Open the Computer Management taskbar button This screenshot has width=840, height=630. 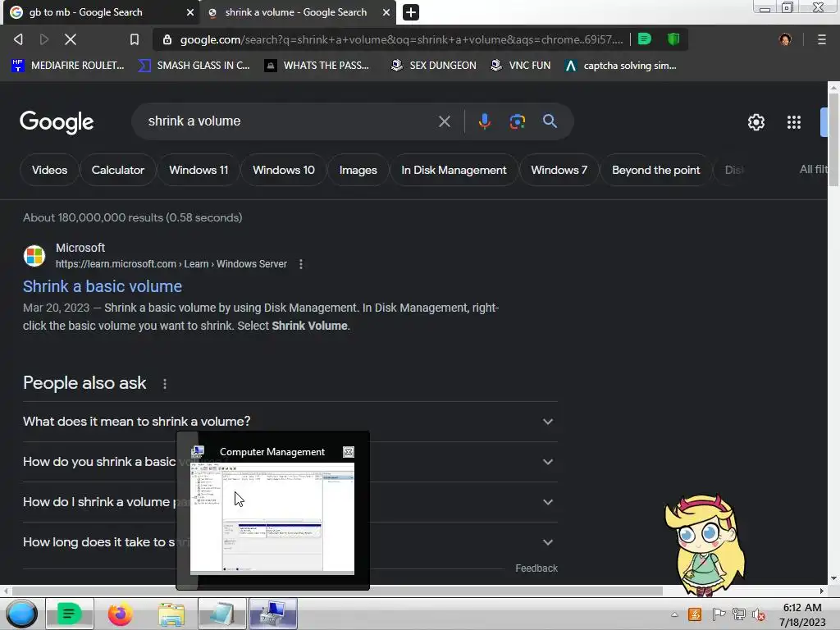(272, 614)
